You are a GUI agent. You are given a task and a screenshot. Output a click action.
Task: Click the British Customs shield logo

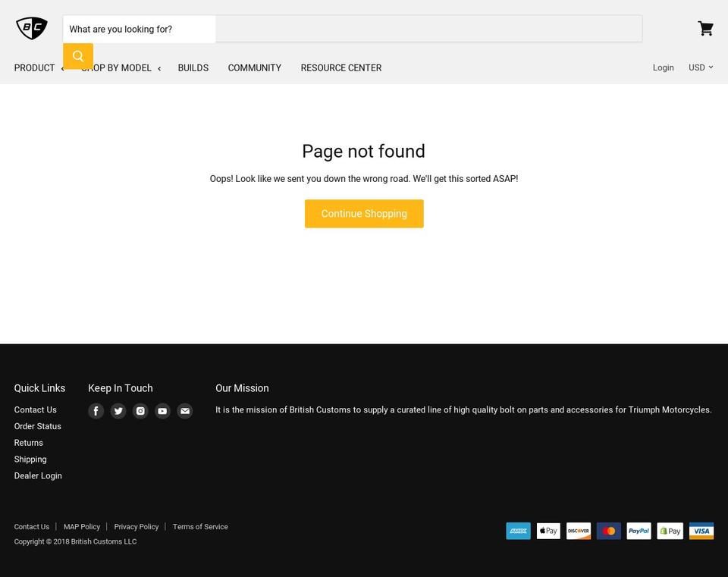32,28
